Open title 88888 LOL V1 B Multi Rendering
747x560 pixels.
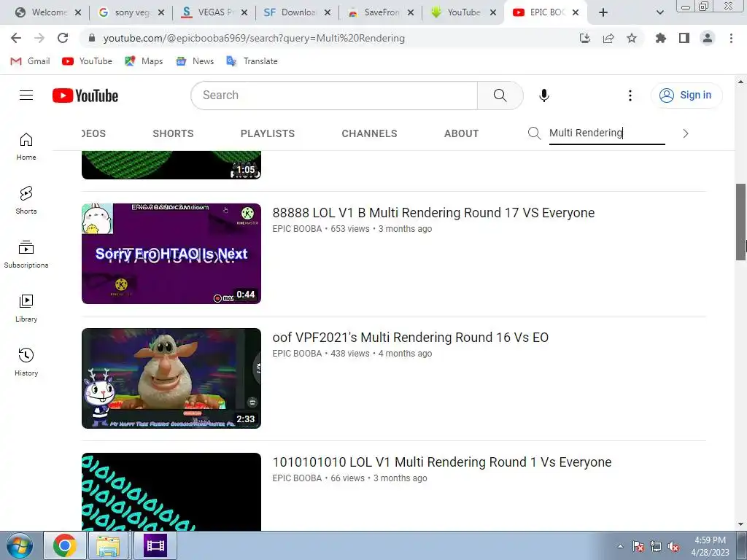click(x=433, y=212)
